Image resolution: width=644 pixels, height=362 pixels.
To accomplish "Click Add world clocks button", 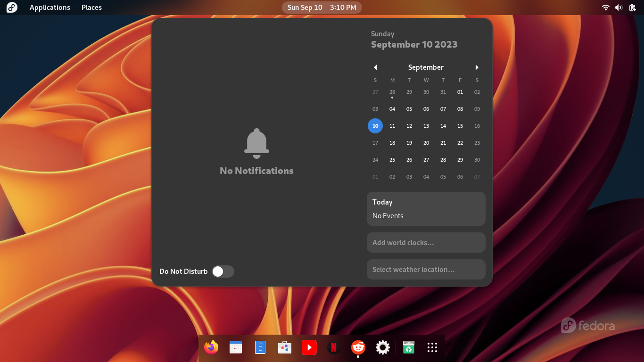I will pos(426,242).
